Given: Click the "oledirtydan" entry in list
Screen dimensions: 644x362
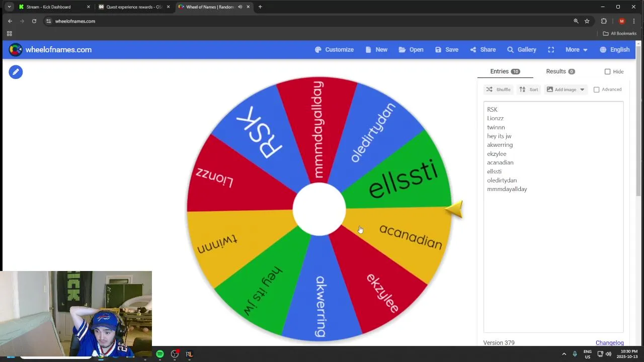Looking at the screenshot, I should click(502, 180).
